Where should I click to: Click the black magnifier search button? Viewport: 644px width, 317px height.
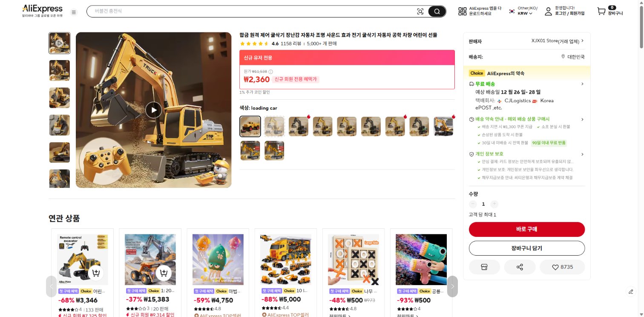click(437, 12)
